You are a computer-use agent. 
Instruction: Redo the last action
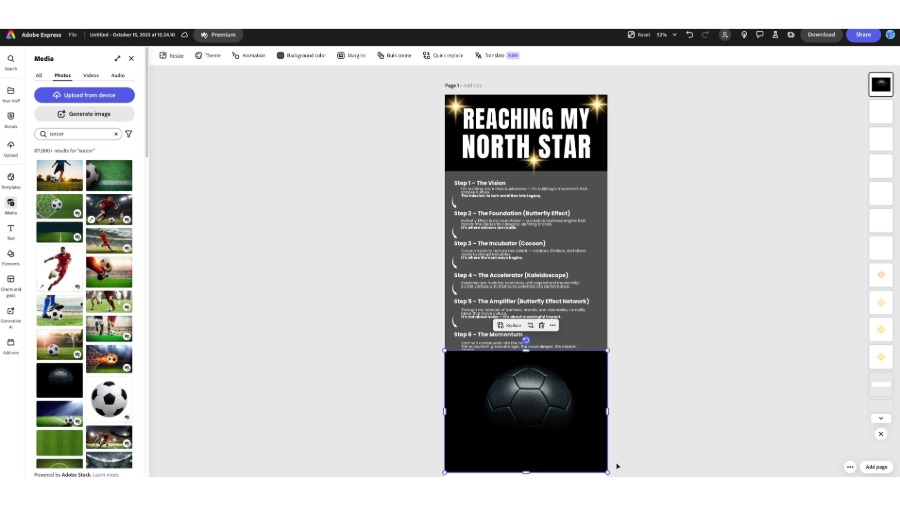click(705, 35)
